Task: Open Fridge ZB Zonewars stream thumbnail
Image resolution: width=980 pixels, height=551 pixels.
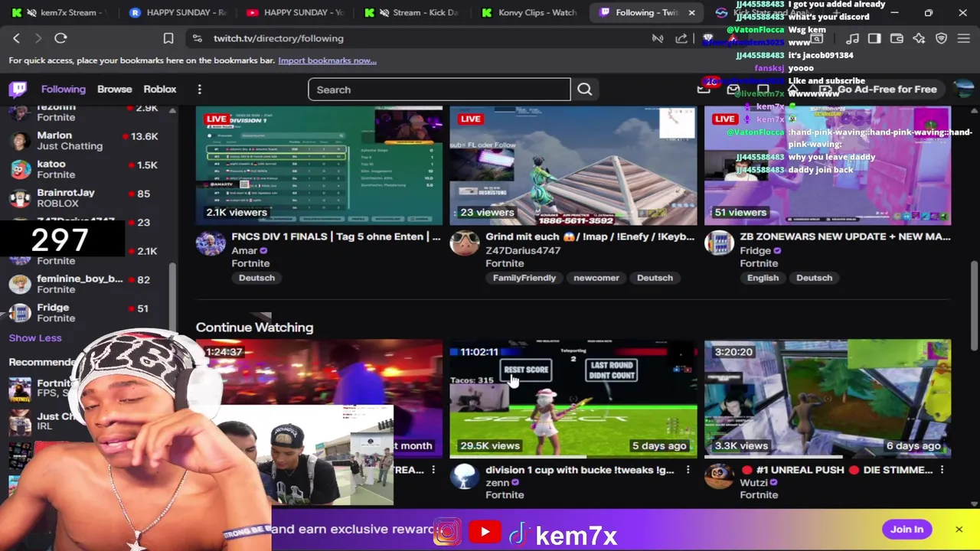Action: click(828, 166)
